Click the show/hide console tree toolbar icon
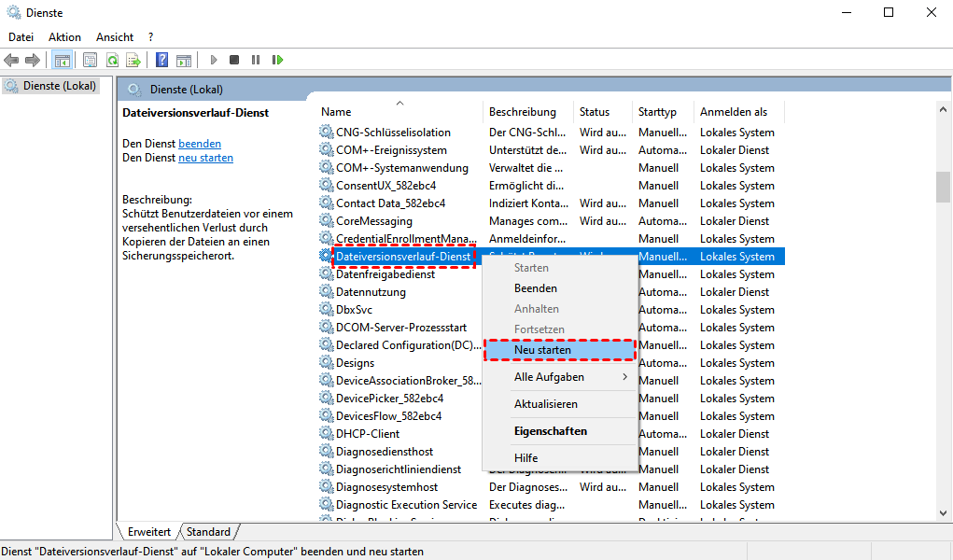Screen dimensions: 953x560 click(62, 60)
